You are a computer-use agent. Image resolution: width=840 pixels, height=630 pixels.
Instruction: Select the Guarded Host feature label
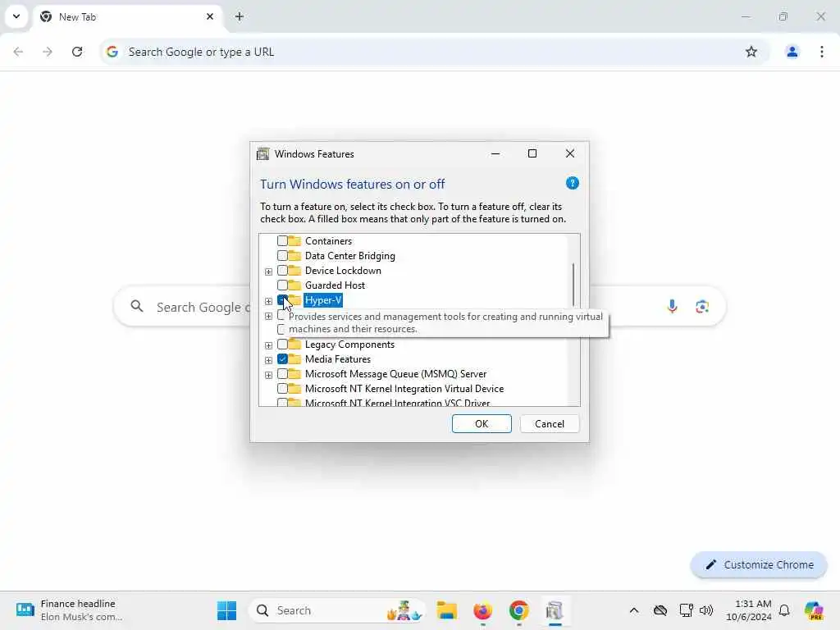click(335, 285)
